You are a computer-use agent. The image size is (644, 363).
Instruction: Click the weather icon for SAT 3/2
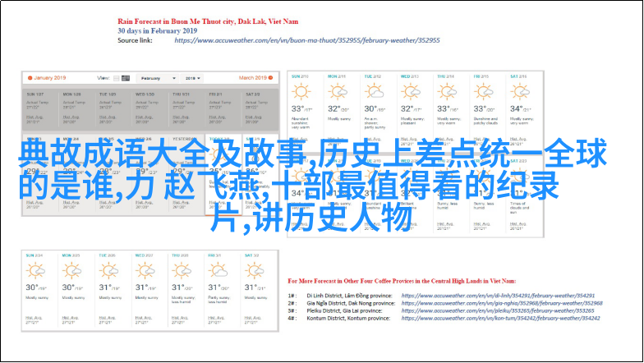click(x=255, y=271)
